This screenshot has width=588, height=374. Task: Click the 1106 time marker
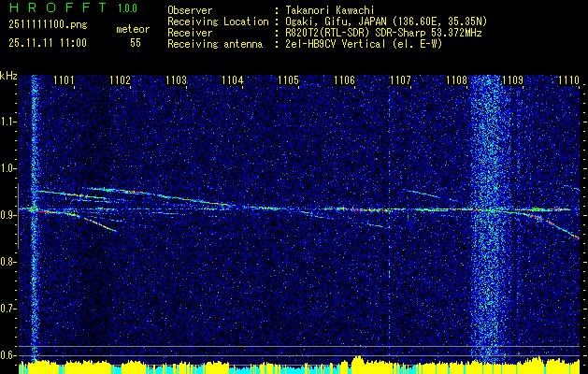344,79
